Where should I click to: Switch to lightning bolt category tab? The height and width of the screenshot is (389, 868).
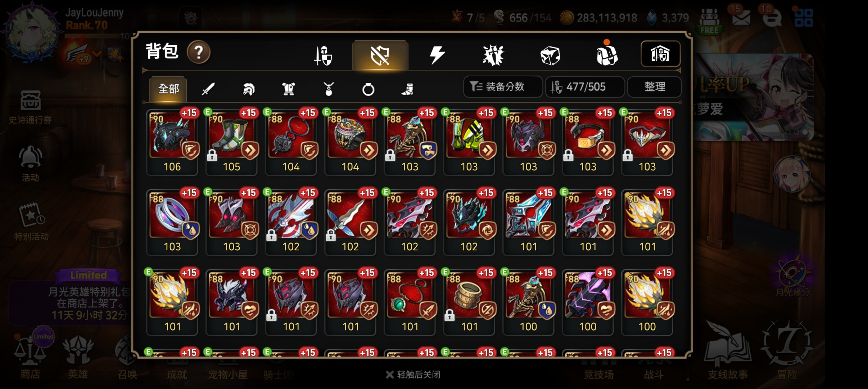click(437, 55)
